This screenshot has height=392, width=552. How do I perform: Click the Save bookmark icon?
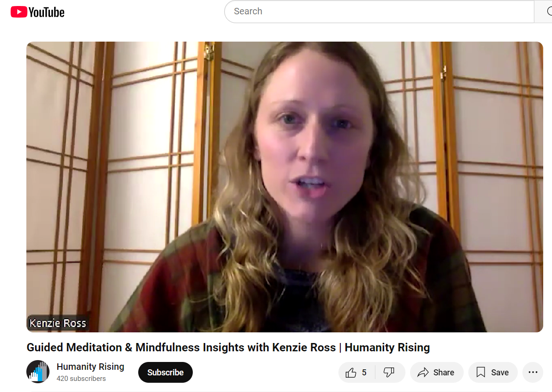[x=480, y=372]
